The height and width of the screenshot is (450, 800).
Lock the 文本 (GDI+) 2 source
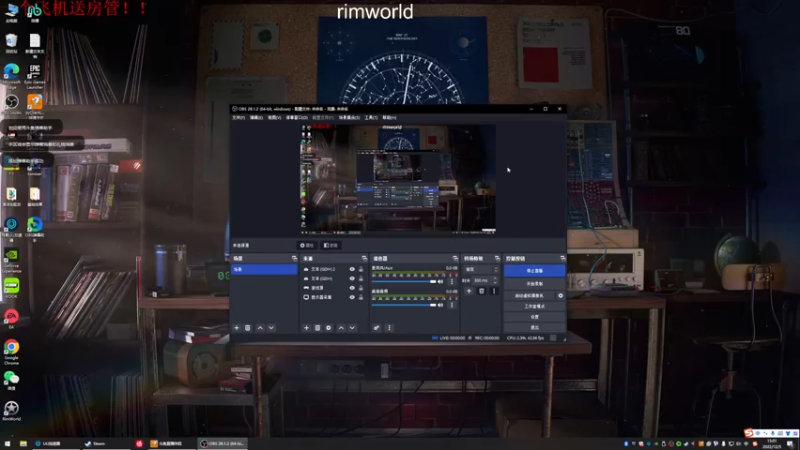(x=361, y=269)
